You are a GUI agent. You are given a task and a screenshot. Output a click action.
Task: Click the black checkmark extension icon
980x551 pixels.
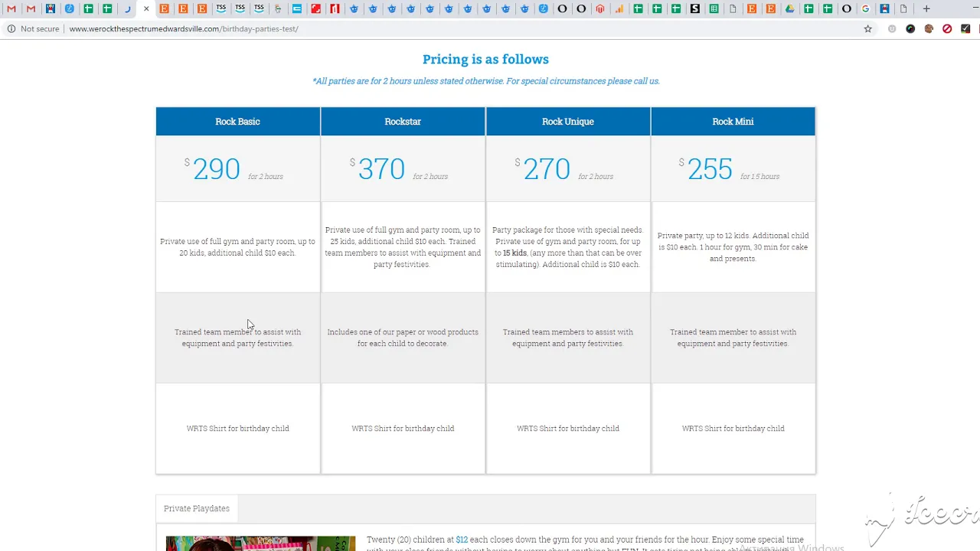[x=965, y=29]
